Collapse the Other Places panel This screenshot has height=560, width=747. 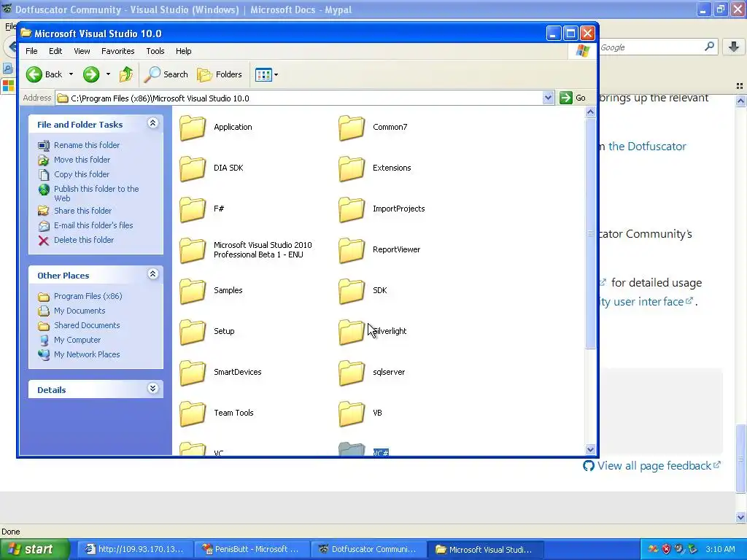click(x=152, y=274)
